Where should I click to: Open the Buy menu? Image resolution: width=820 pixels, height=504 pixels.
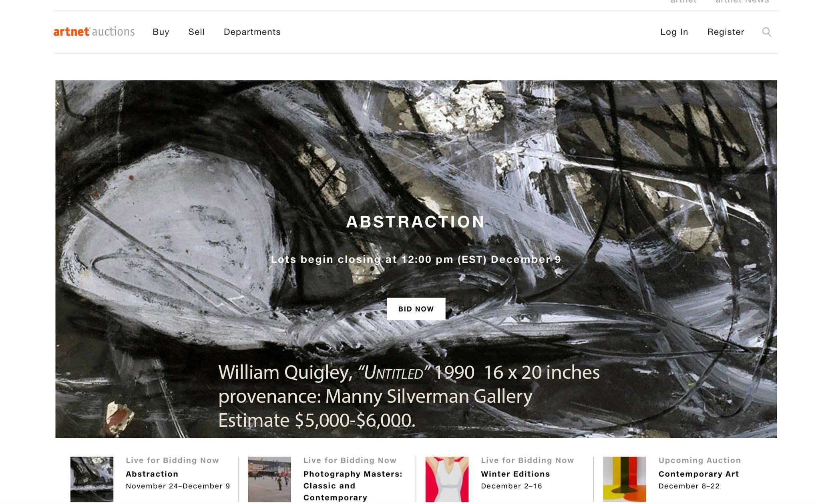pos(161,32)
